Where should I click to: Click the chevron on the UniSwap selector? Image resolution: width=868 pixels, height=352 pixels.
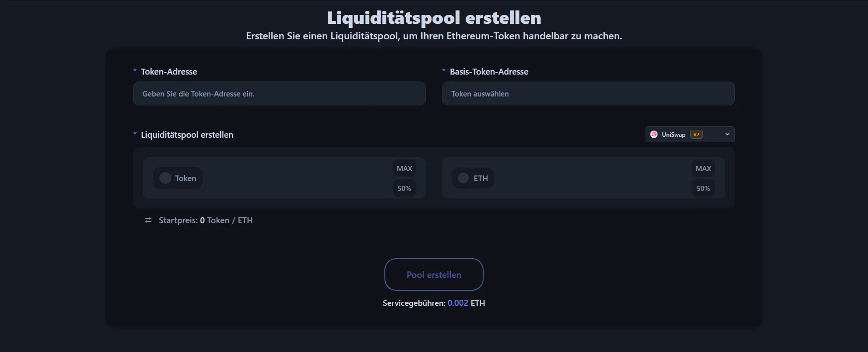(727, 134)
